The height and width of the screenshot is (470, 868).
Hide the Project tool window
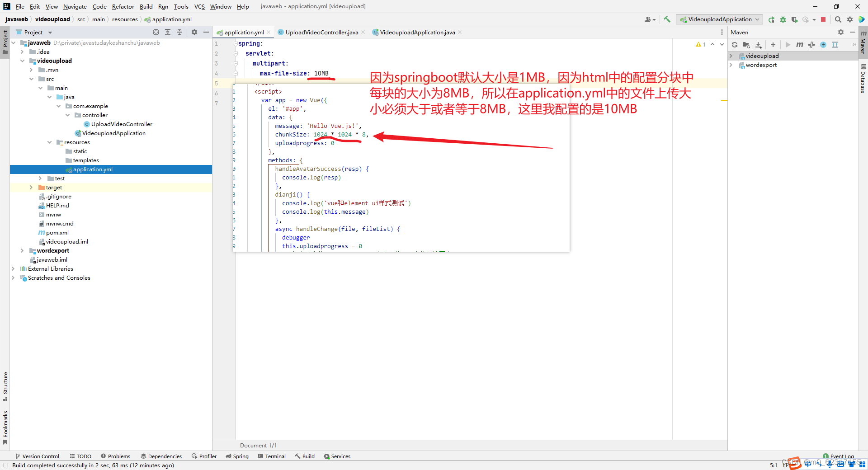click(x=206, y=32)
